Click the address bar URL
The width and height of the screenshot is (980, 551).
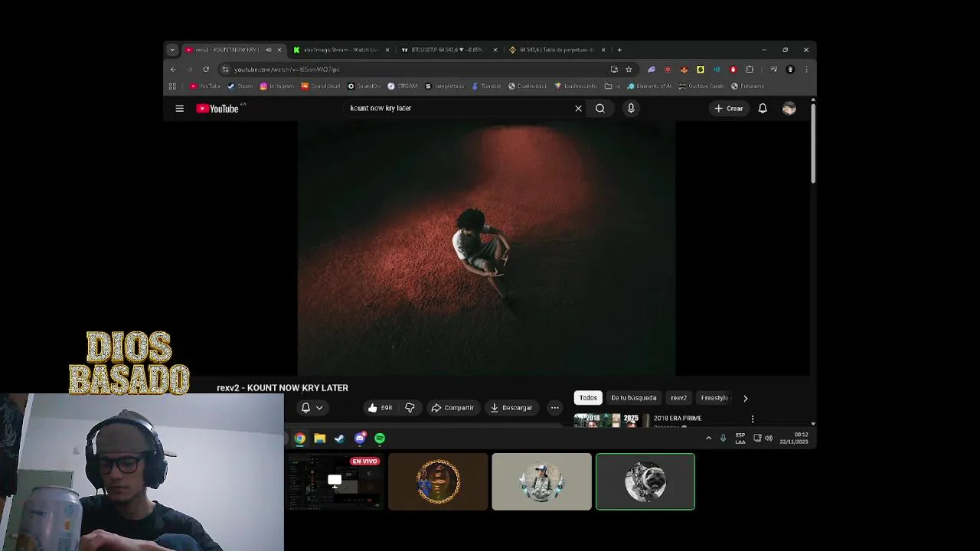point(286,70)
